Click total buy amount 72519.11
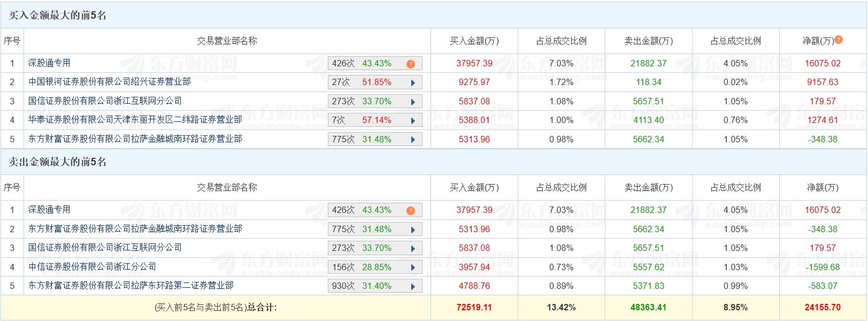 tap(474, 307)
